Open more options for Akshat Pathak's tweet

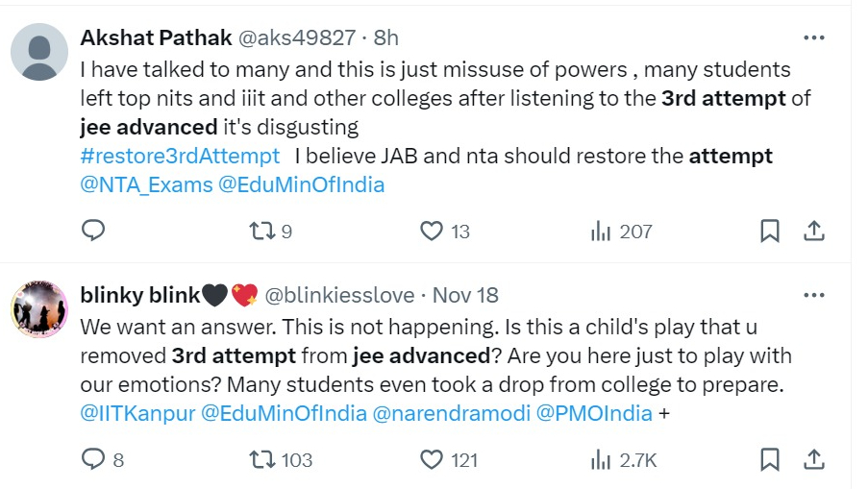pyautogui.click(x=813, y=37)
